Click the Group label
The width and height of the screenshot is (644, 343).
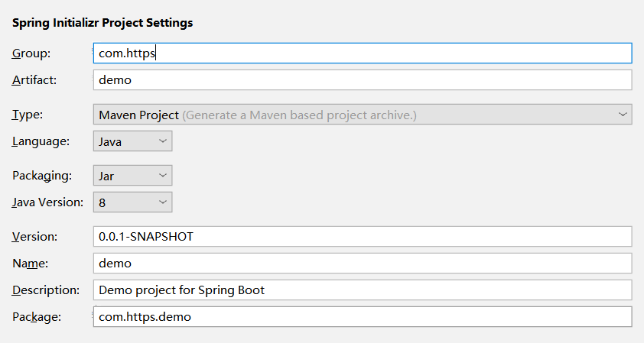31,53
